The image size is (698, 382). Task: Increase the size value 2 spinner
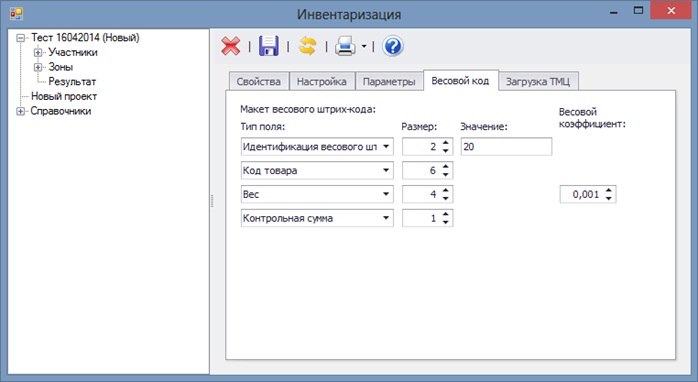pos(446,143)
